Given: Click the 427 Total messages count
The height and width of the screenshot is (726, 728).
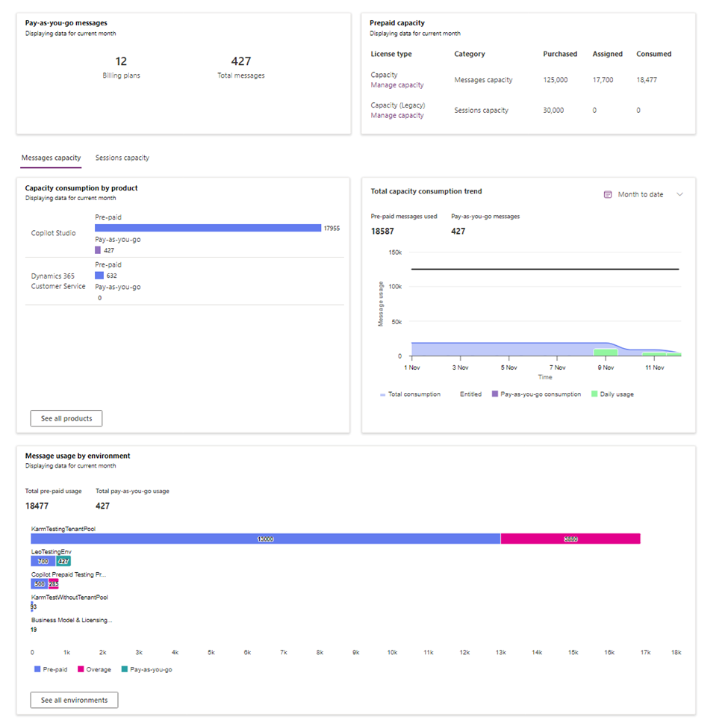Looking at the screenshot, I should pos(241,61).
